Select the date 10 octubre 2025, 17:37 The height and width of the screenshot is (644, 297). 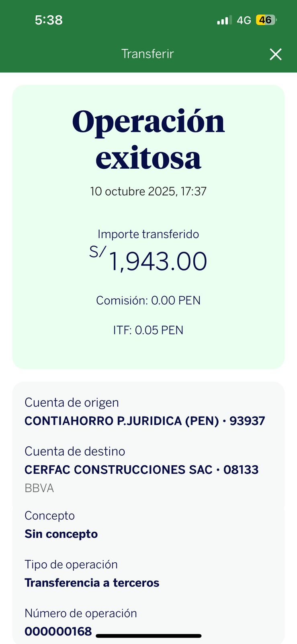coord(148,191)
